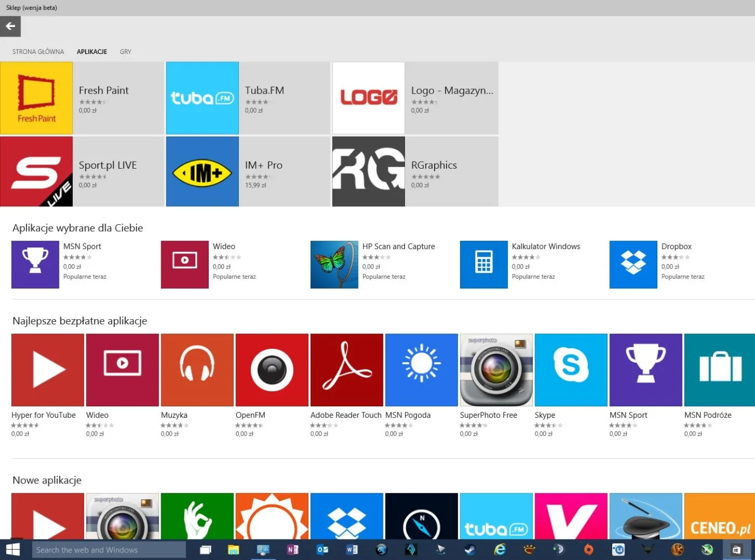Click the taskbar search field
The height and width of the screenshot is (560, 755).
click(x=108, y=549)
